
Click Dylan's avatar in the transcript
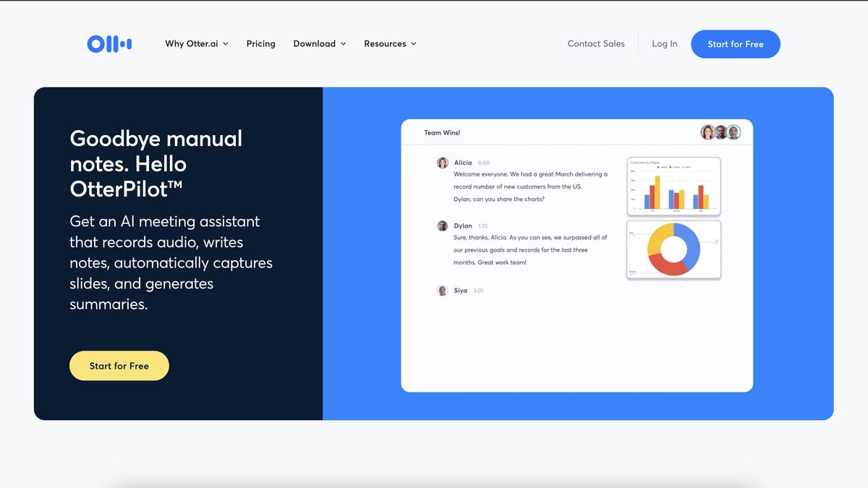point(443,226)
